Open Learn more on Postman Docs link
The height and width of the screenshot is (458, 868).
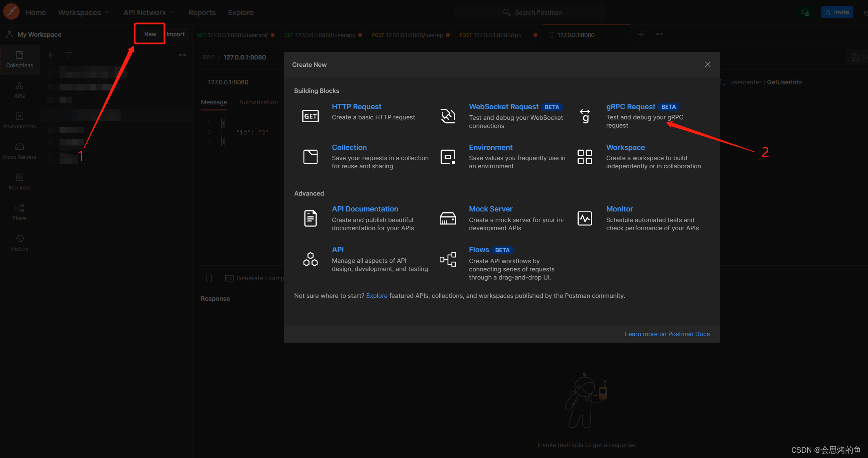pyautogui.click(x=667, y=334)
